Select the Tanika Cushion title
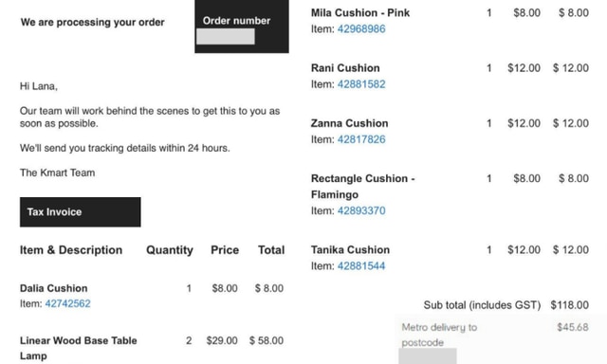Screen dimensions: 607x364 click(x=350, y=250)
